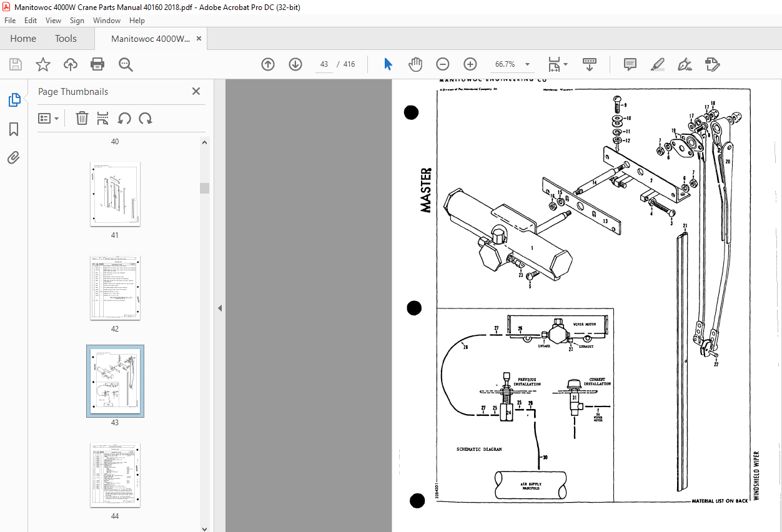Click the insert page break icon
782x532 pixels.
pos(103,118)
